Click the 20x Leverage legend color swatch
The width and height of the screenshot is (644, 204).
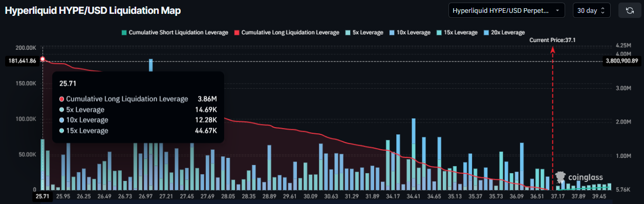pos(486,33)
